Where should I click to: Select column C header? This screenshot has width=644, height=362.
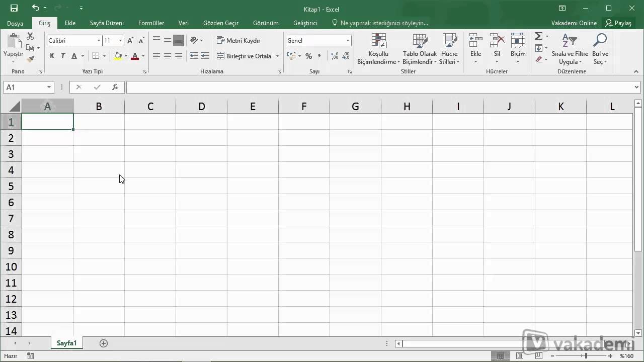150,106
